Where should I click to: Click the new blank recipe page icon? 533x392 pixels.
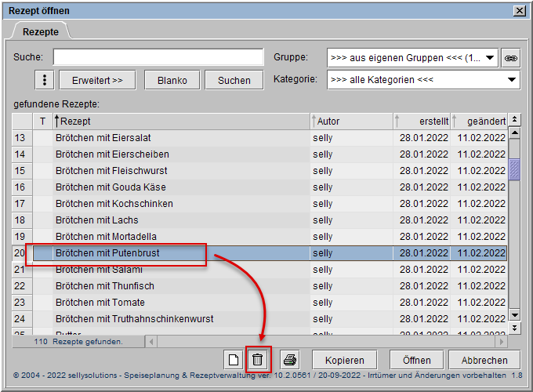pos(233,360)
